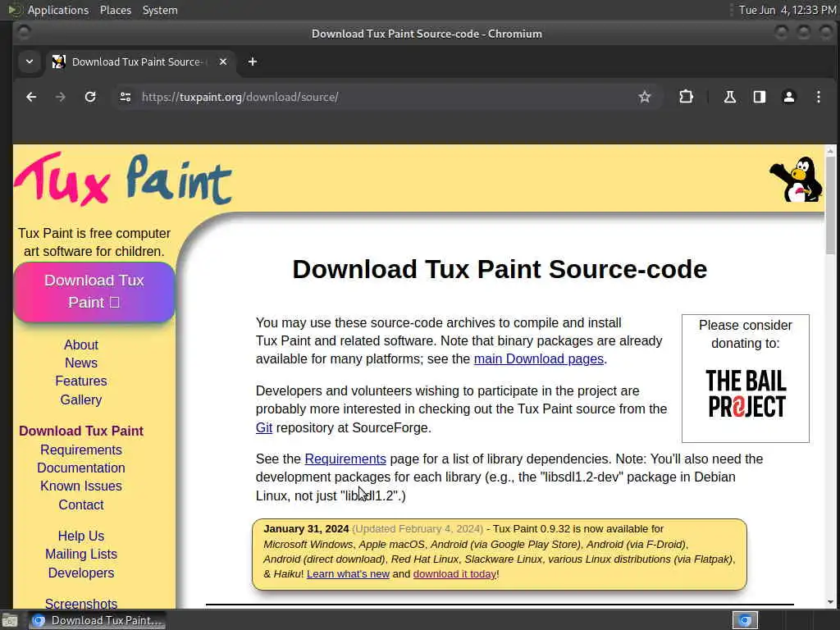840x630 pixels.
Task: Toggle the browser side panel
Action: click(759, 97)
